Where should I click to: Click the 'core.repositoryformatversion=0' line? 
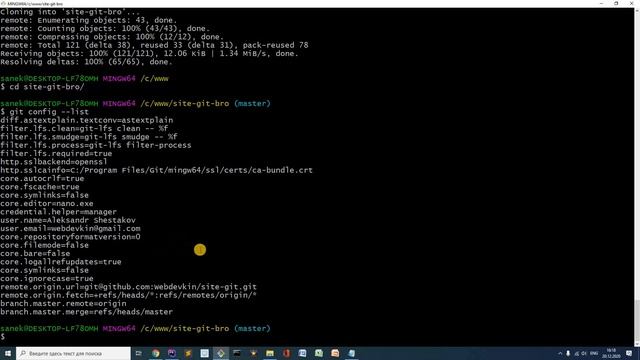point(70,237)
